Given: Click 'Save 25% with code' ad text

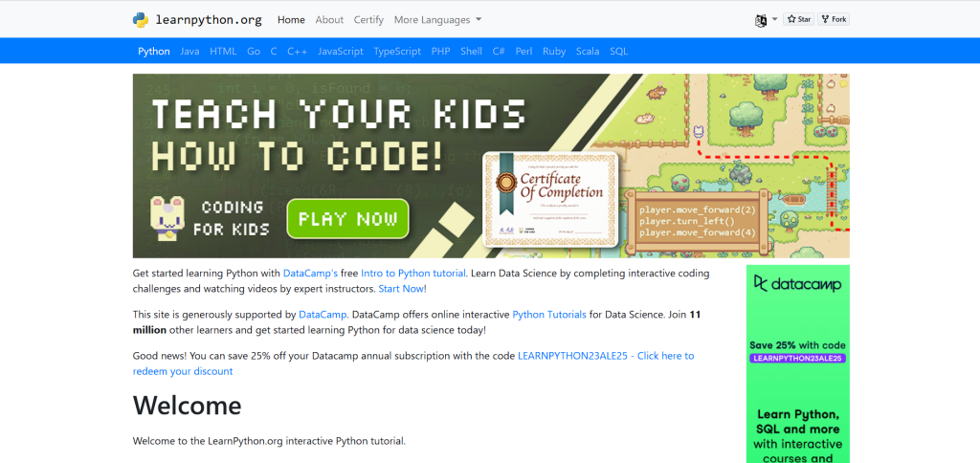Looking at the screenshot, I should (797, 345).
